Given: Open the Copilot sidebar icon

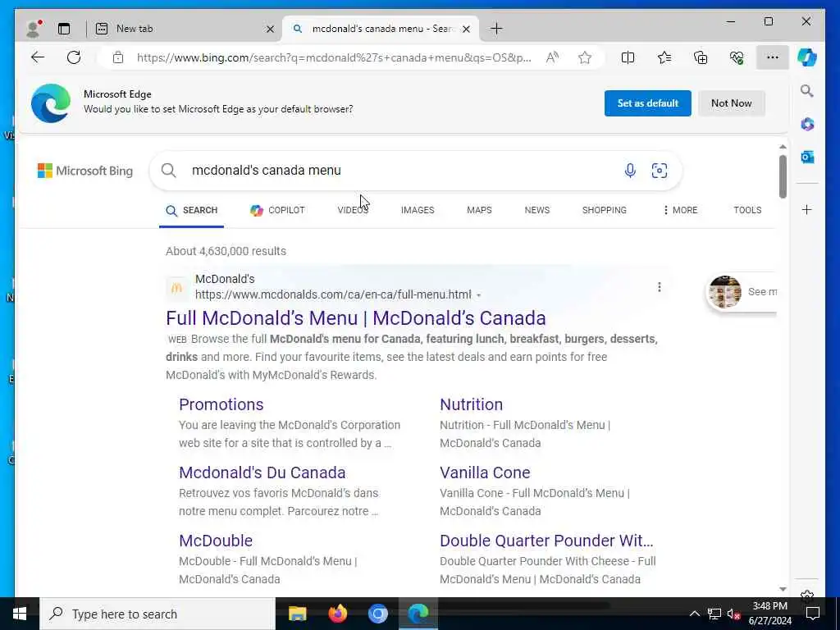Looking at the screenshot, I should click(x=807, y=57).
